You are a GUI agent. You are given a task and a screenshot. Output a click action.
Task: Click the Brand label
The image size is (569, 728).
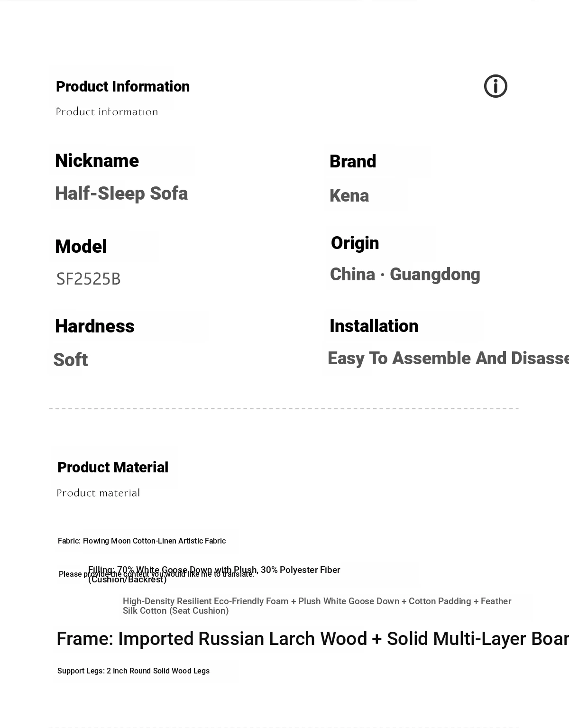tap(353, 162)
